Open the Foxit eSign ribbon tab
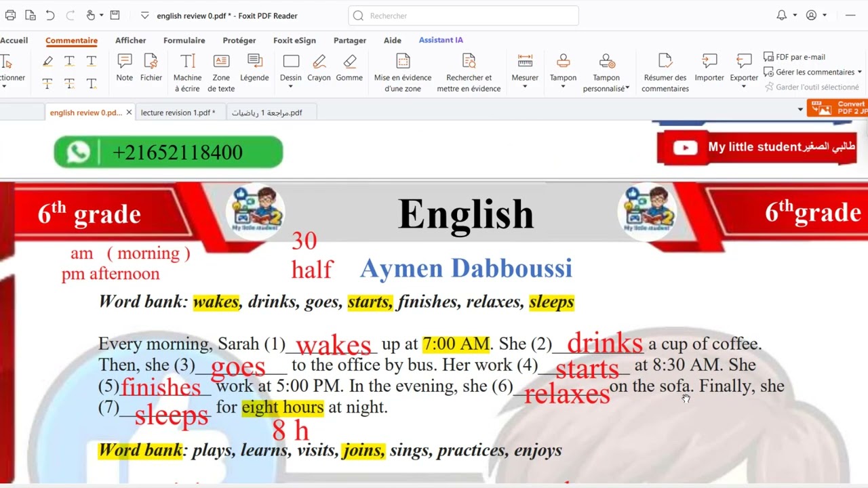 point(294,40)
